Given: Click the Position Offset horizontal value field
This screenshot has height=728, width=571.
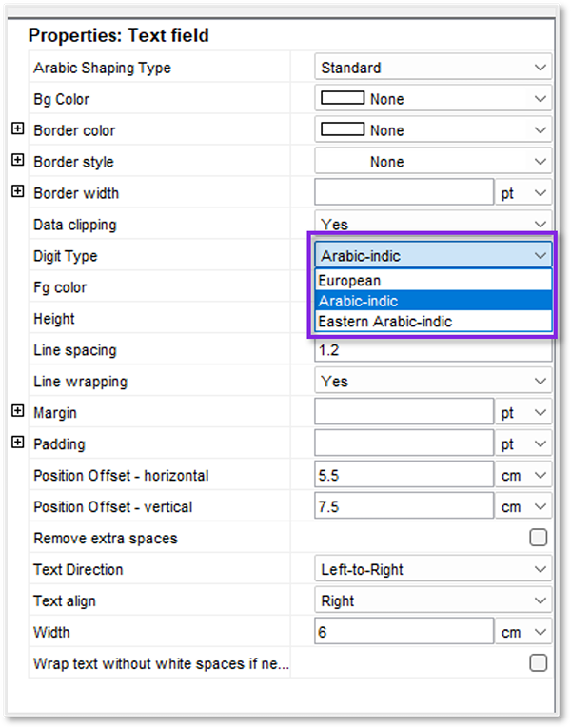Looking at the screenshot, I should [x=404, y=475].
